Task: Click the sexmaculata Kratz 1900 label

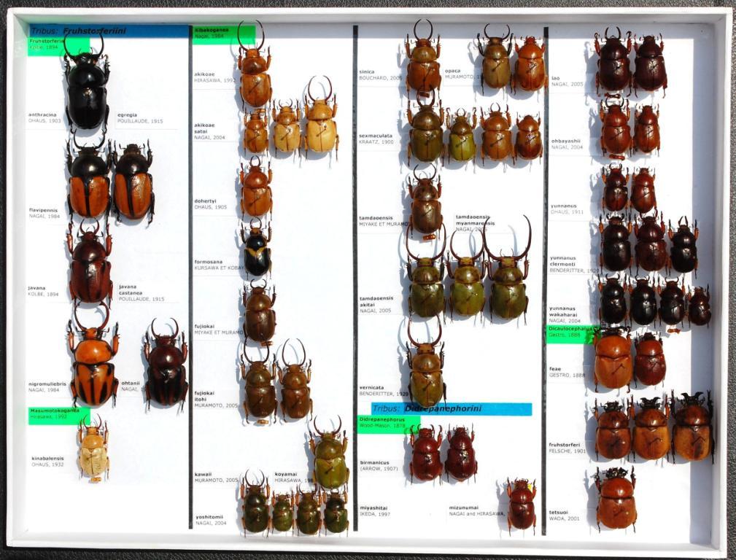Action: 376,139
